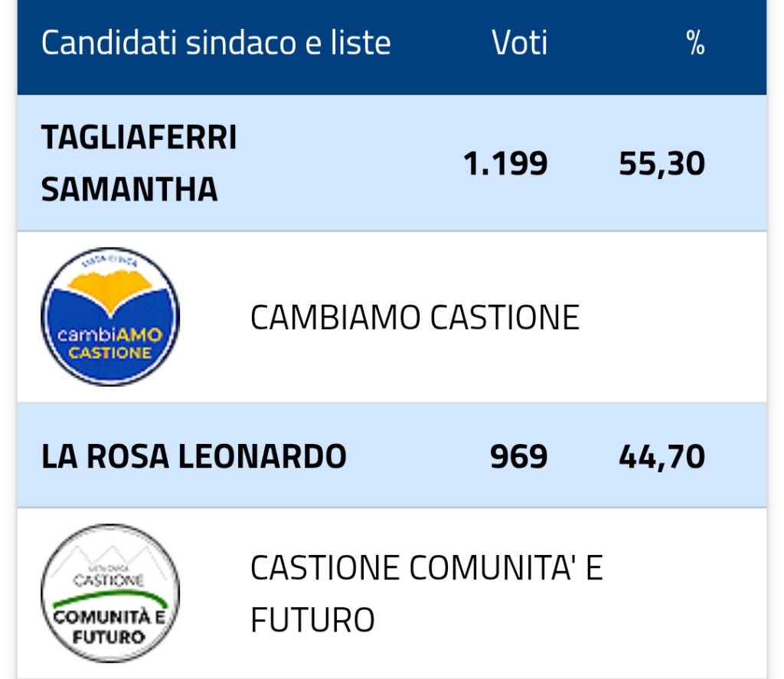Image resolution: width=784 pixels, height=679 pixels.
Task: Open the CASTIONE COMUNITA' E FUTURO list name
Action: point(426,593)
